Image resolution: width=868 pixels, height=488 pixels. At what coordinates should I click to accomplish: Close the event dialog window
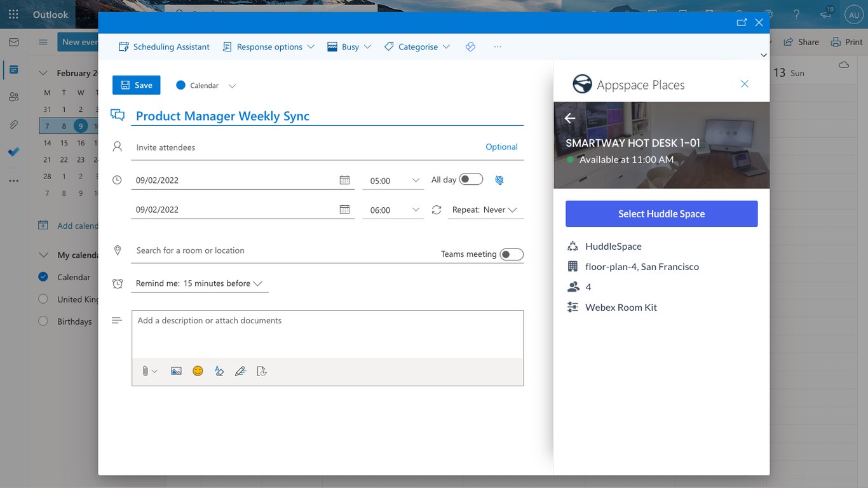point(759,22)
